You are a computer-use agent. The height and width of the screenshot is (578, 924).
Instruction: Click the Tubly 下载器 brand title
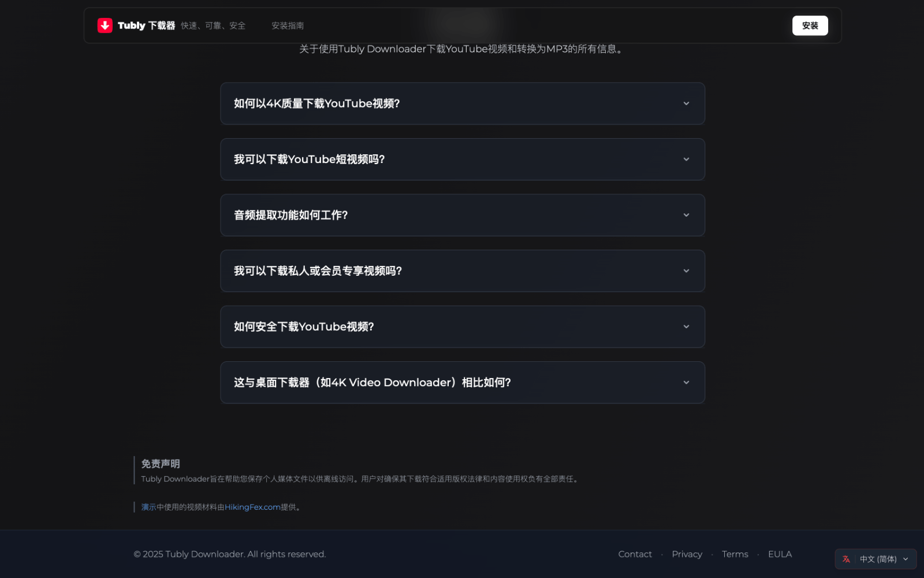(146, 25)
